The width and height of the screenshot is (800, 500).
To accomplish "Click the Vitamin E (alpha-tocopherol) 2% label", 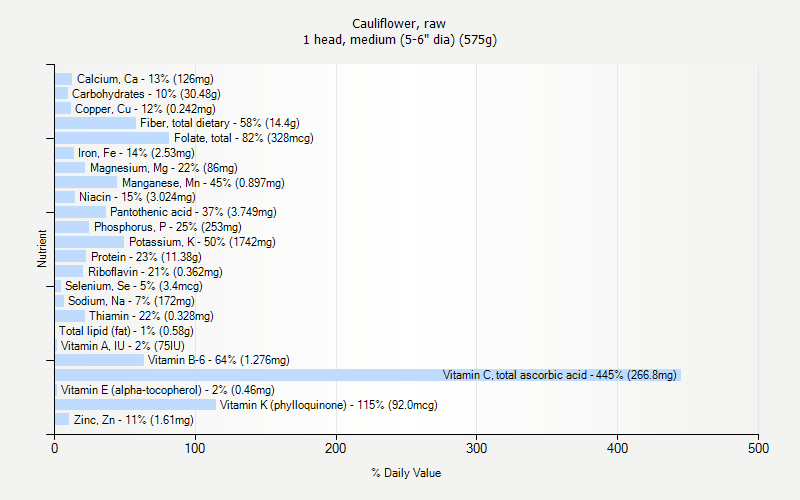I will pyautogui.click(x=167, y=390).
